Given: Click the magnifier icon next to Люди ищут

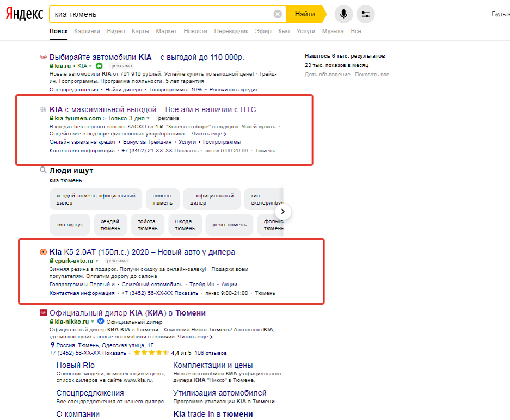Looking at the screenshot, I should [x=42, y=170].
